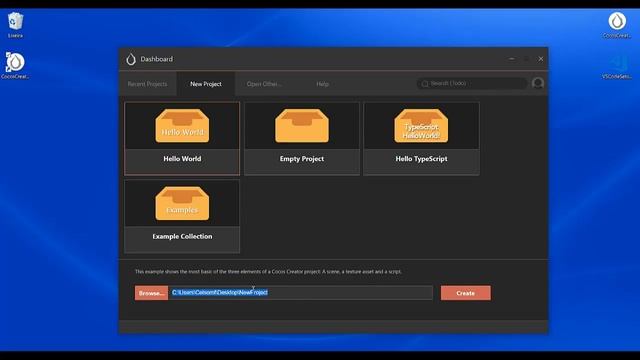The height and width of the screenshot is (360, 640).
Task: Open the user account avatar icon
Action: point(538,83)
